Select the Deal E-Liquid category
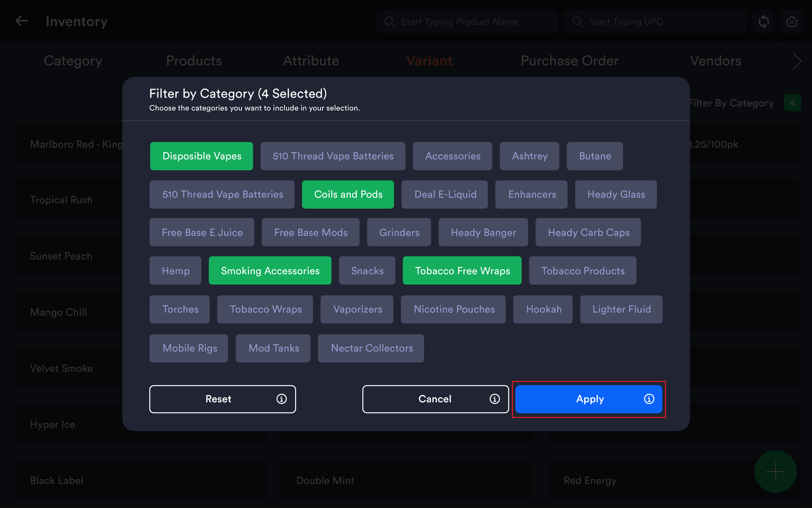The height and width of the screenshot is (508, 812). pos(445,195)
